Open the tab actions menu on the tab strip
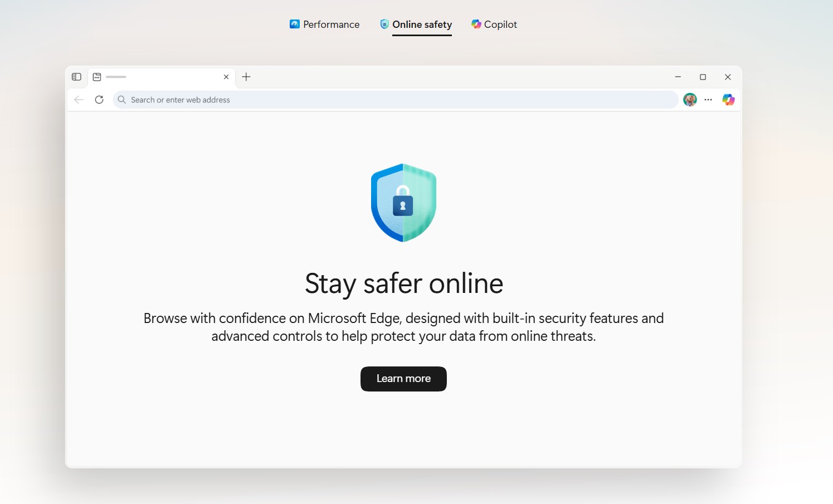This screenshot has width=833, height=504. point(97,77)
